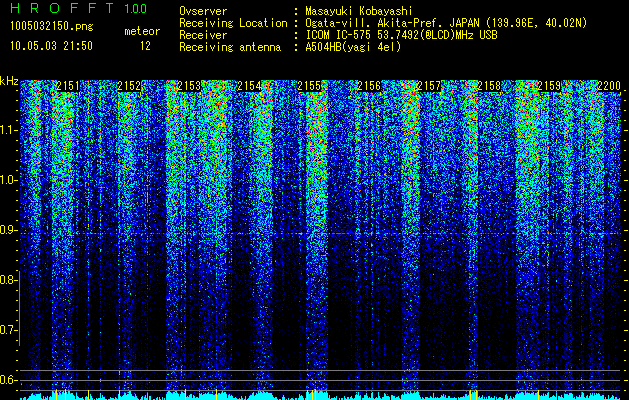The image size is (629, 400).
Task: Click the meteor count value 12
Action: pyautogui.click(x=145, y=46)
